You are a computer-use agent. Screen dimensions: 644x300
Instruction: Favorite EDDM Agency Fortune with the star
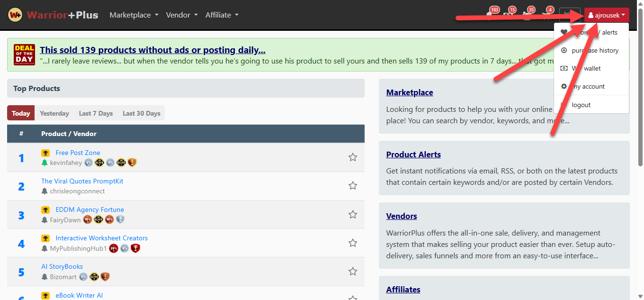pos(353,214)
